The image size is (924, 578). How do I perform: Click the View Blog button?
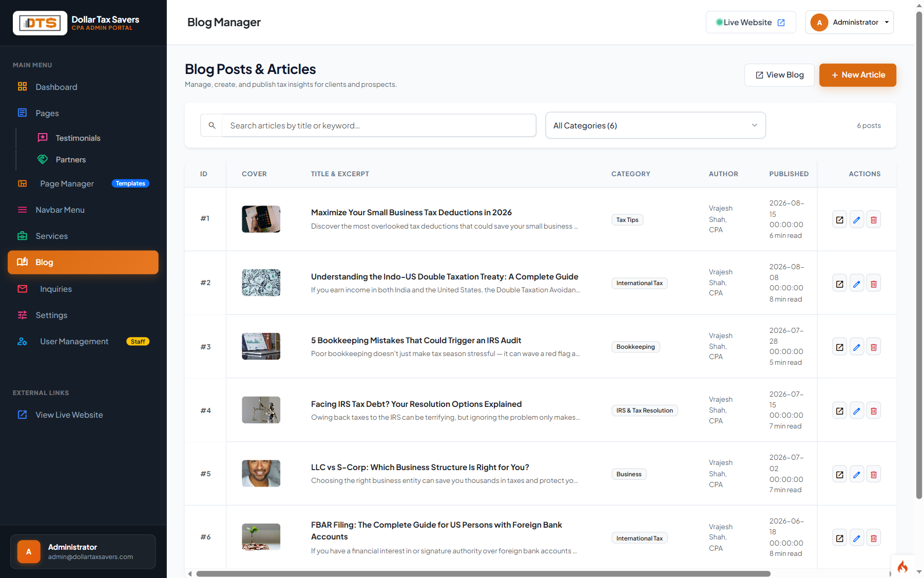(779, 75)
